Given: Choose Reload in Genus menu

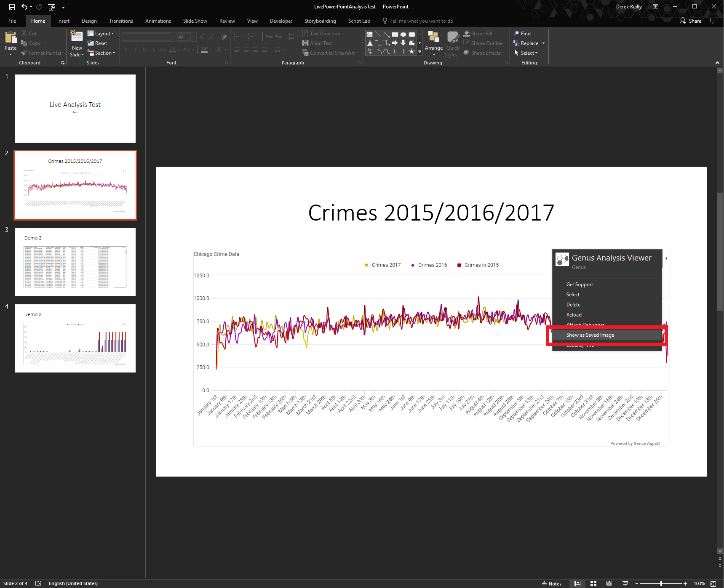Looking at the screenshot, I should tap(607, 315).
